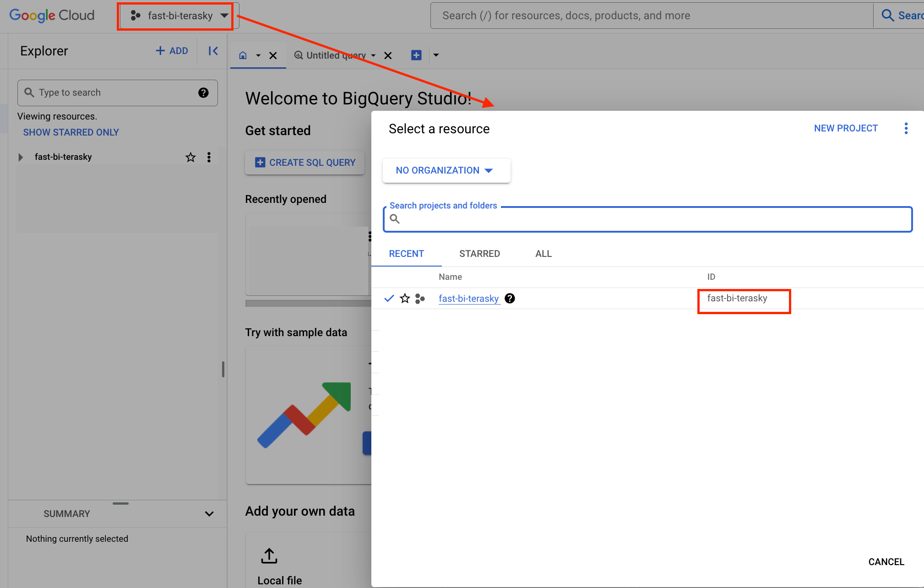This screenshot has width=924, height=588.
Task: Switch to the RECENT tab
Action: (407, 254)
